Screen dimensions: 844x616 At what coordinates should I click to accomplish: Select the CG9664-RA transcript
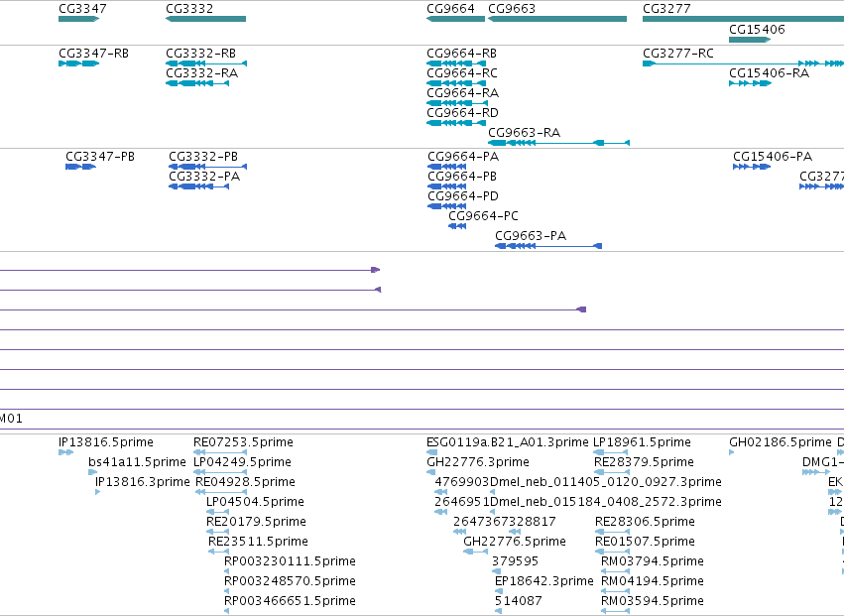click(x=457, y=103)
